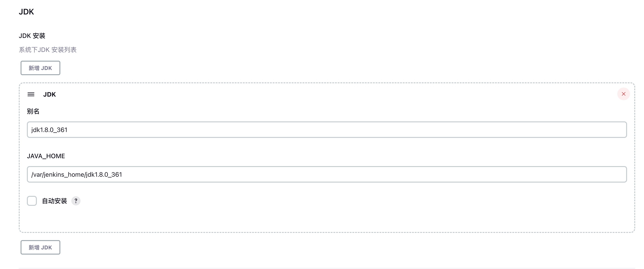Click the dashed border of JDK panel
644x269 pixels.
(x=325, y=83)
